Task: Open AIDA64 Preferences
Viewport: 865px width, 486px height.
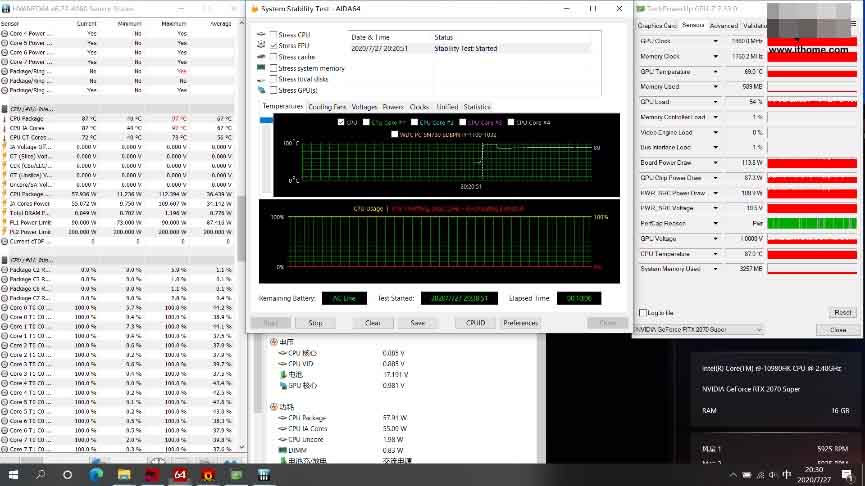Action: 521,323
